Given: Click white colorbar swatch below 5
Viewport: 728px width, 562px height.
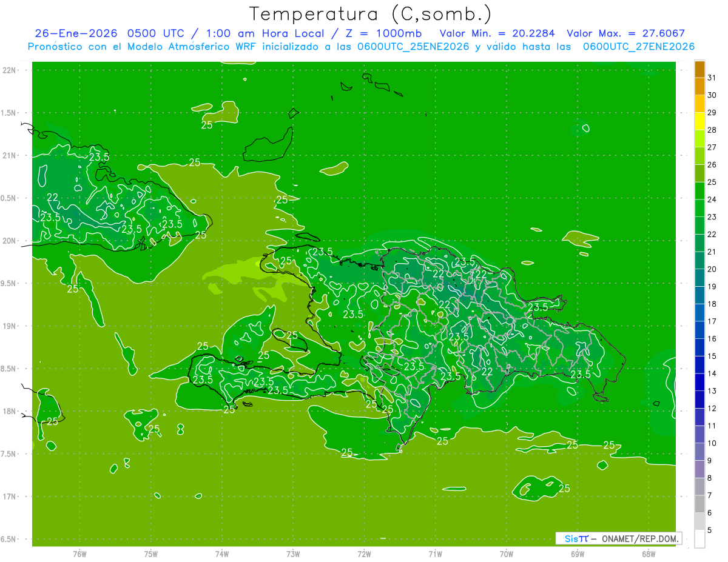Looking at the screenshot, I should click(699, 539).
